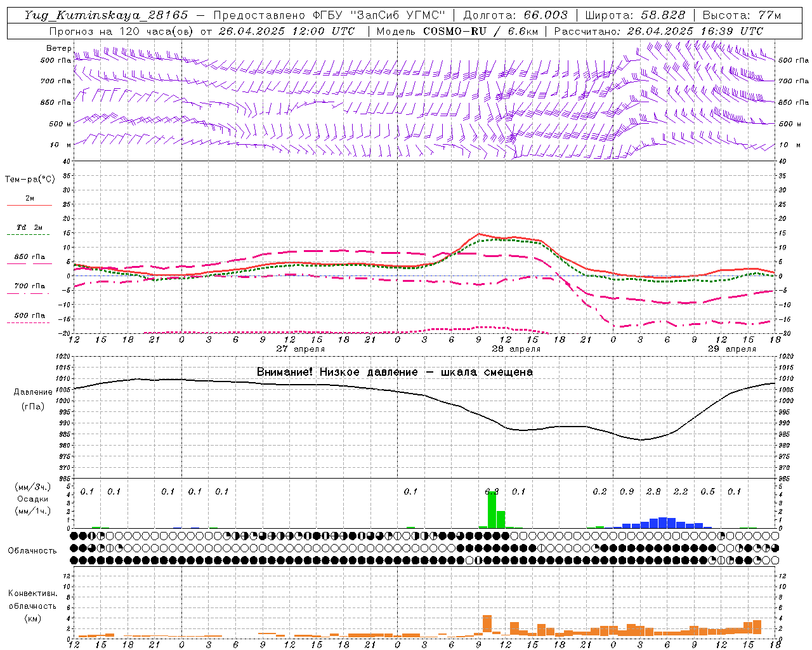812x650 pixels.
Task: Click the 28 апреля date label
Action: [x=516, y=349]
